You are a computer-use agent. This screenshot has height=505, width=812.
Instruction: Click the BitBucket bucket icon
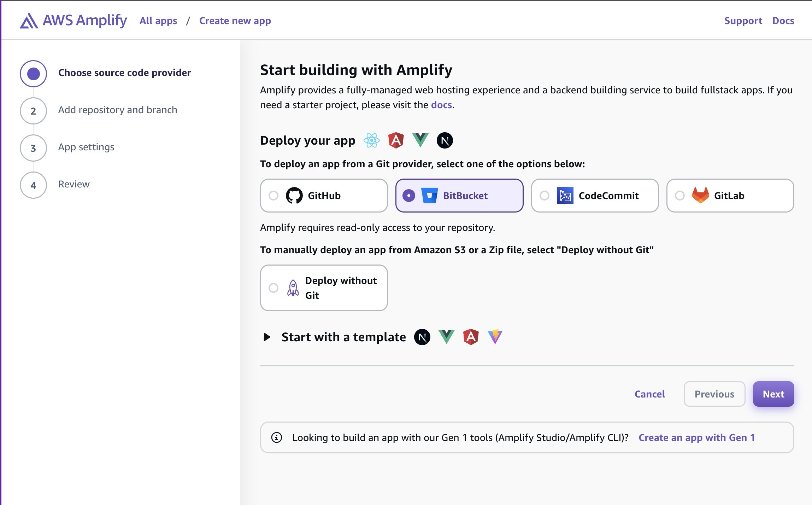[x=429, y=196]
